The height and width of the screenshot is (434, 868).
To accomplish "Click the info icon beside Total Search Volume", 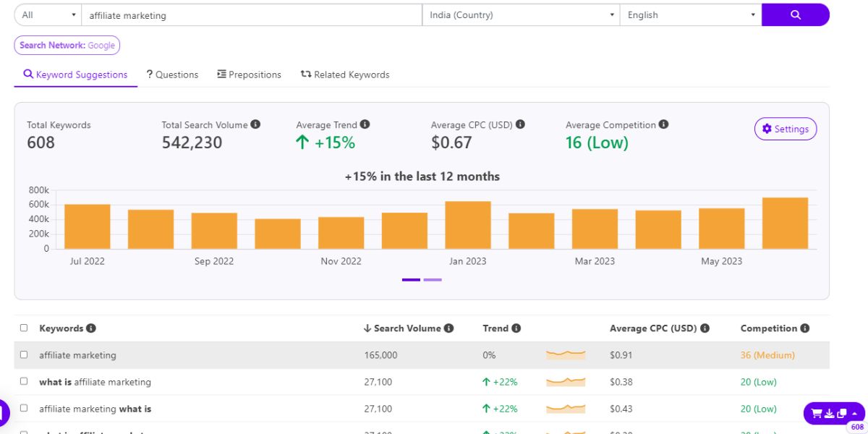I will click(x=255, y=124).
